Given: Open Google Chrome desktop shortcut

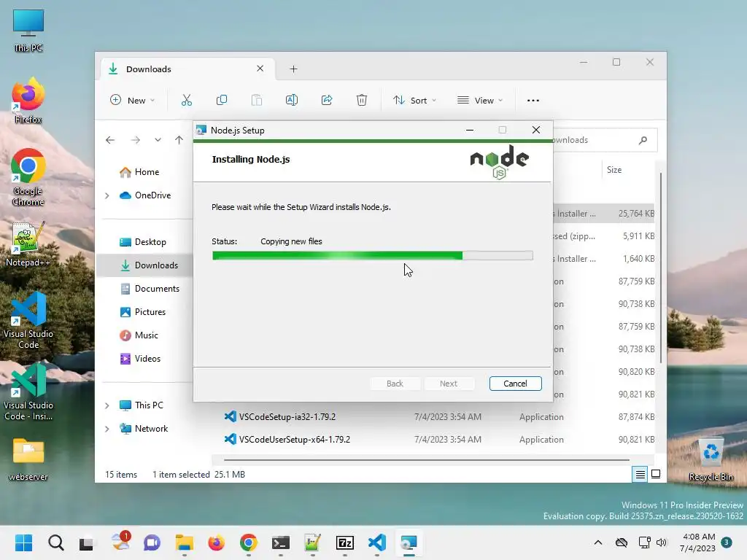Looking at the screenshot, I should point(28,178).
